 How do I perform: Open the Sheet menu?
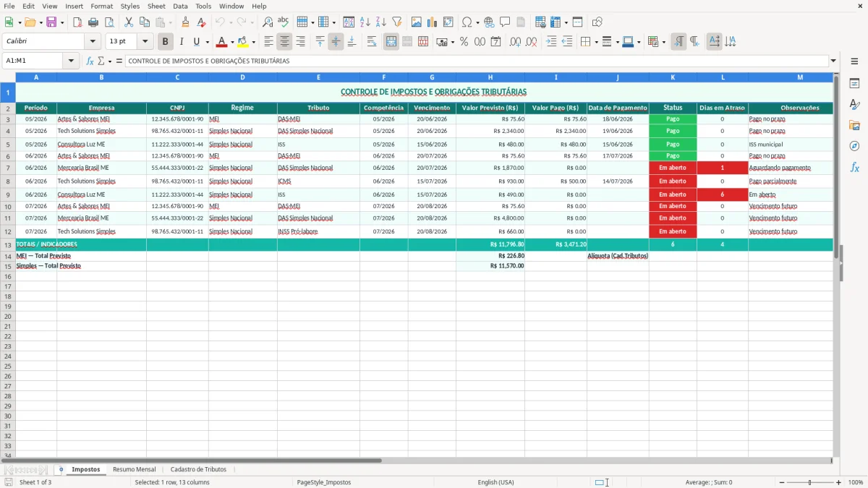click(156, 6)
